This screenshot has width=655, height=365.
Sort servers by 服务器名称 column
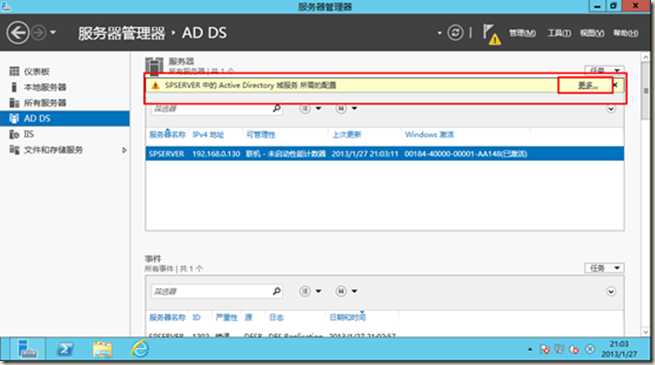[x=167, y=134]
